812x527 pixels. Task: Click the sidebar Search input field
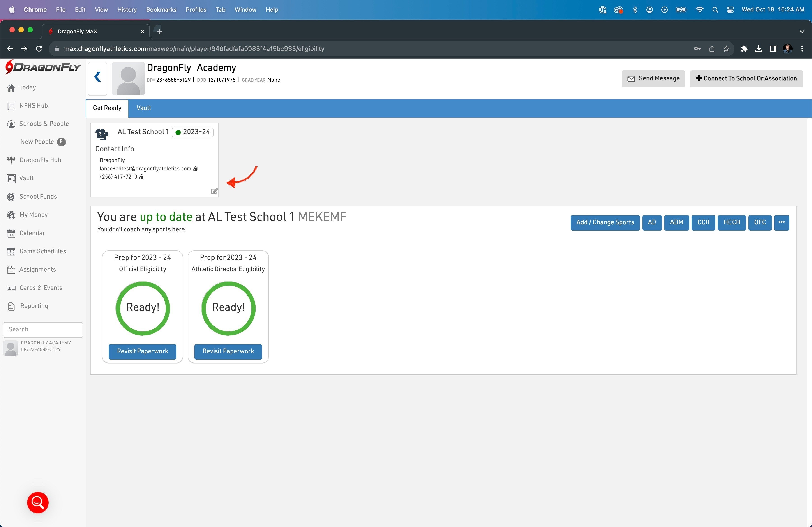(x=43, y=329)
